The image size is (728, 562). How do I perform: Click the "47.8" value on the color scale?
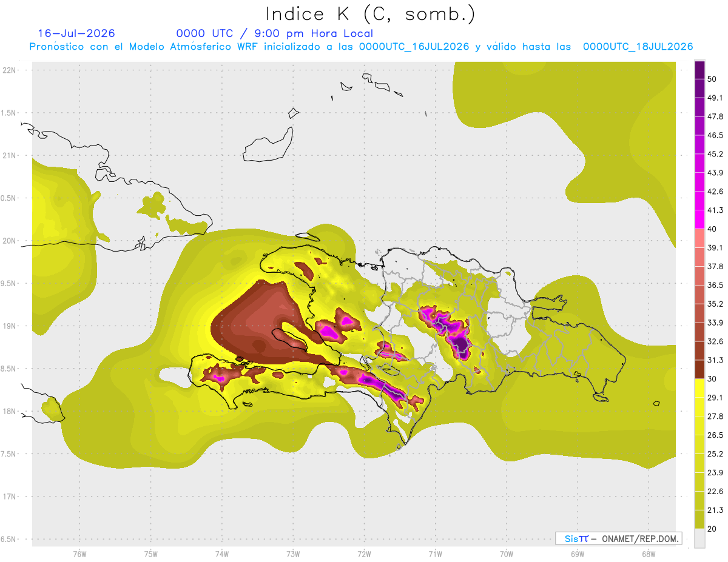715,116
